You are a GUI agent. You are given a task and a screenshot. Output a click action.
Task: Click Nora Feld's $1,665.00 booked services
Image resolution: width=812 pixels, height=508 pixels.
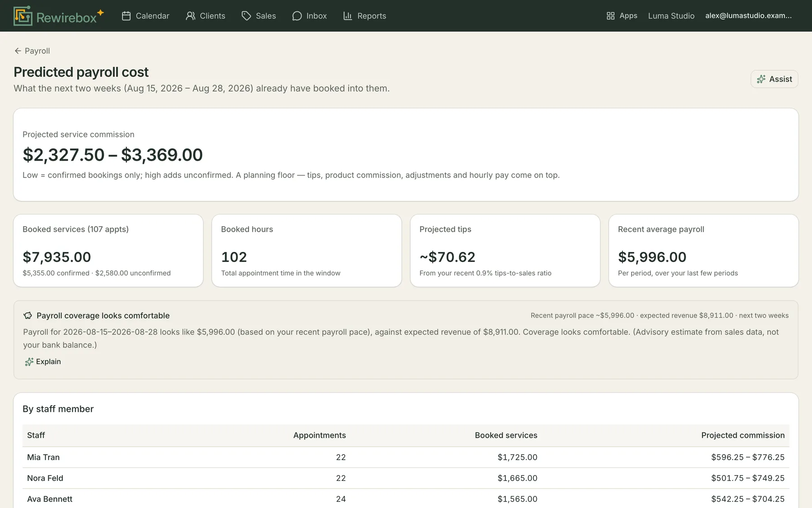click(x=517, y=478)
